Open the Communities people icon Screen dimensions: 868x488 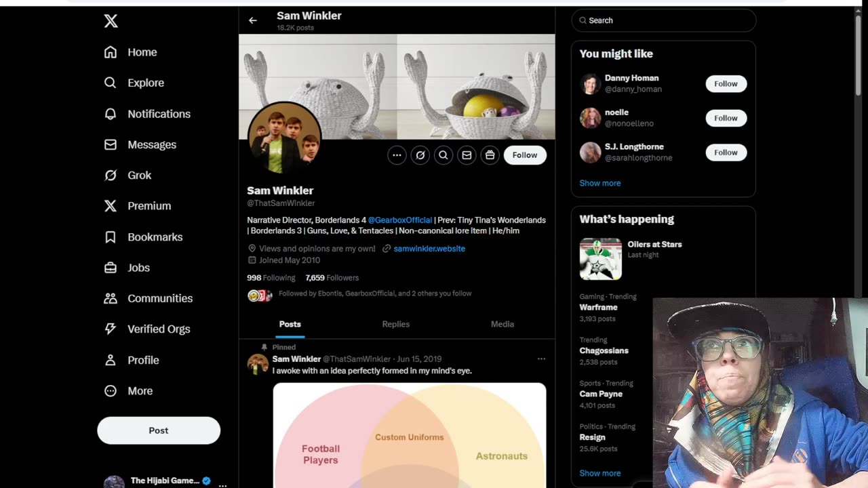(111, 298)
